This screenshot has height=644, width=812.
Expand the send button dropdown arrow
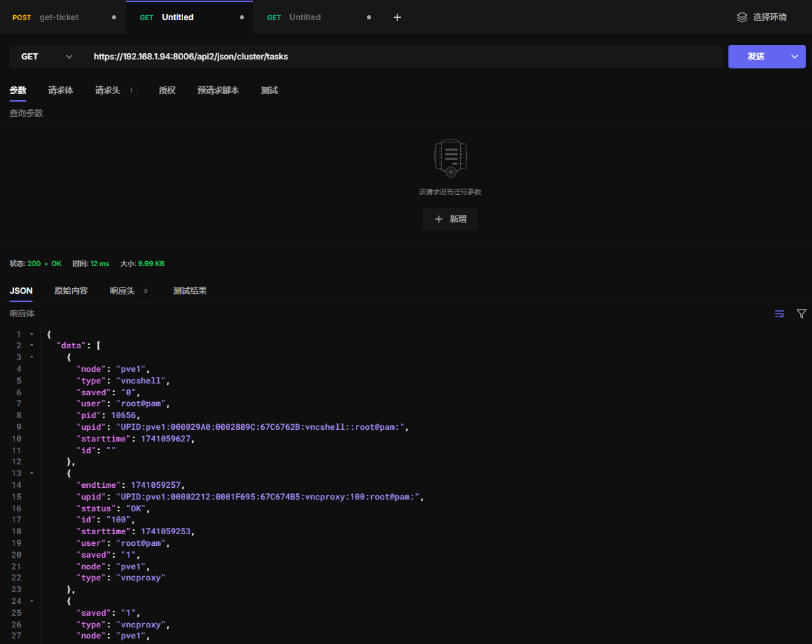[x=795, y=57]
